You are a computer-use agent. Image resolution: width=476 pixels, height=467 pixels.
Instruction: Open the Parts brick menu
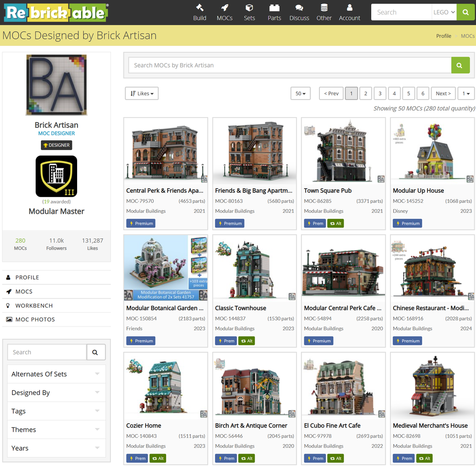pos(274,12)
